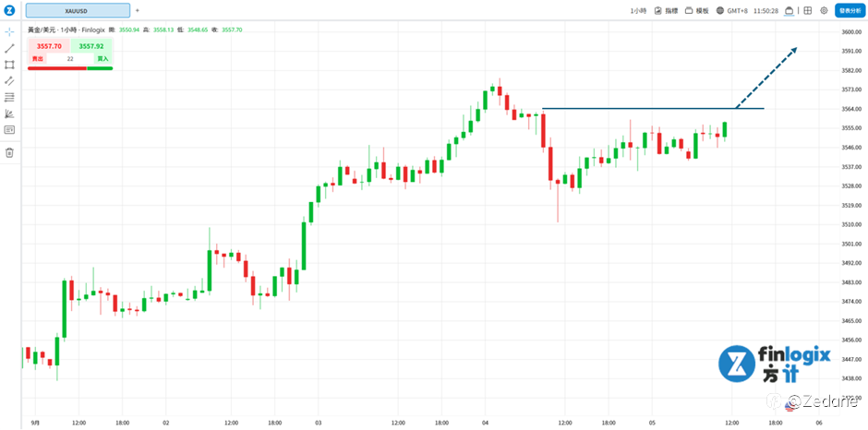This screenshot has height=430, width=868.
Task: Select the rectangle shape tool
Action: pyautogui.click(x=9, y=65)
